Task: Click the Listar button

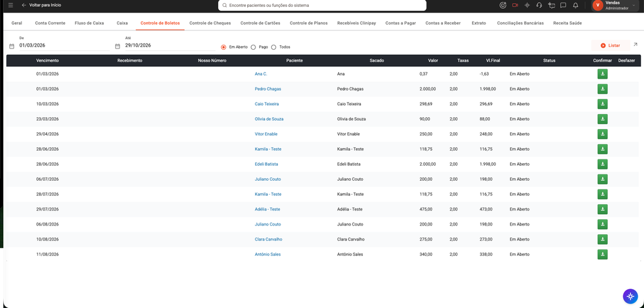Action: pos(610,45)
